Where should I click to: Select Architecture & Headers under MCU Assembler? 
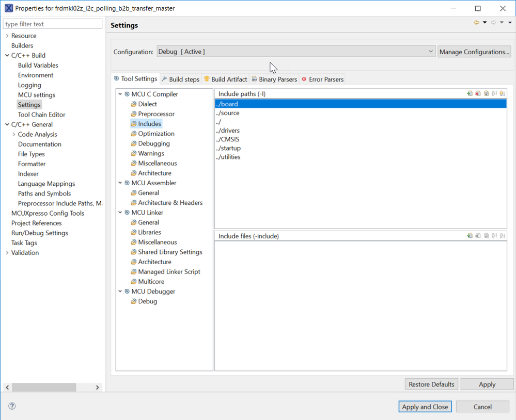(170, 202)
